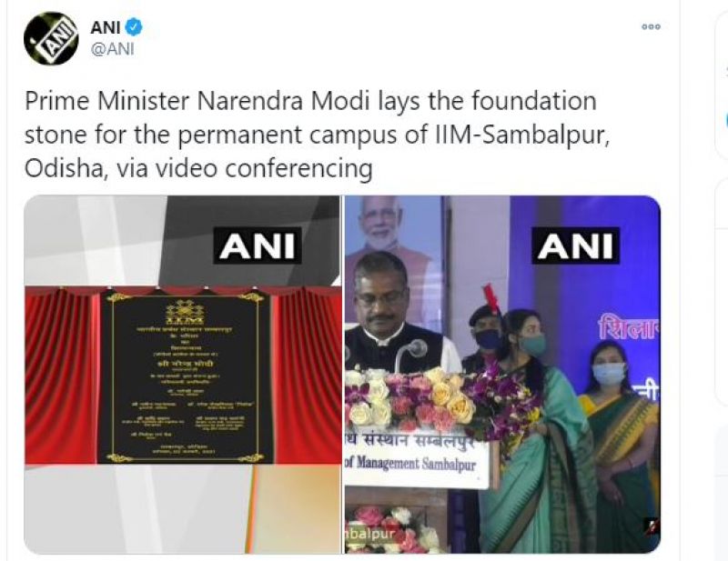Open the ANI profile avatar

[x=51, y=38]
